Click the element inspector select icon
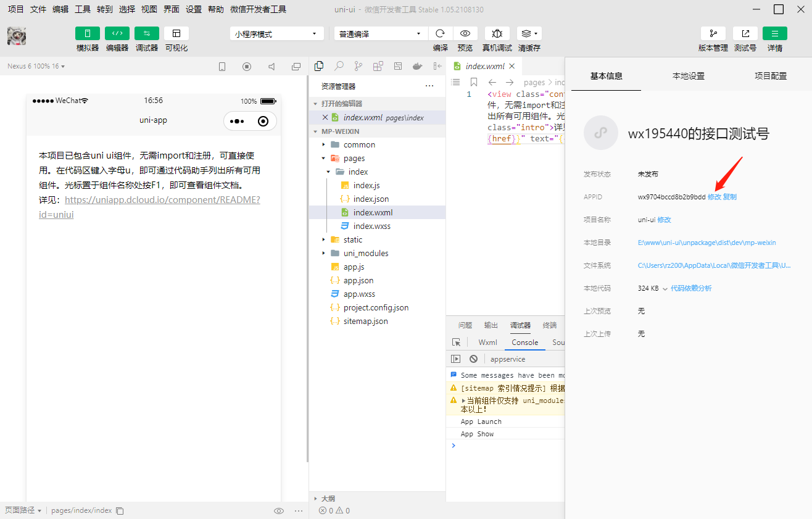The width and height of the screenshot is (812, 519). 457,343
